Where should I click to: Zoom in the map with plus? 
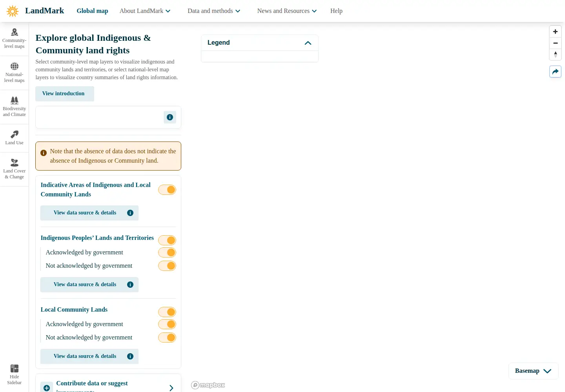(555, 32)
